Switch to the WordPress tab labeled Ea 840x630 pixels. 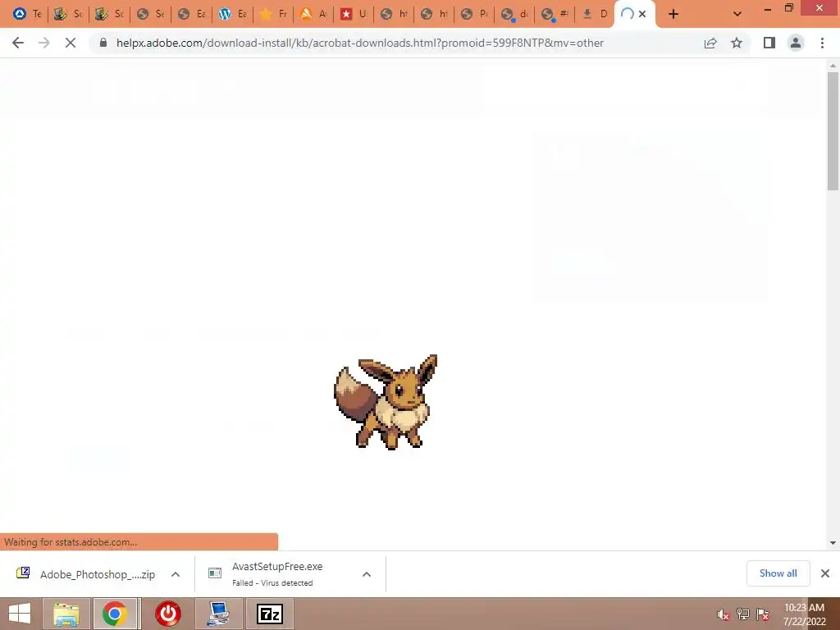tap(232, 14)
